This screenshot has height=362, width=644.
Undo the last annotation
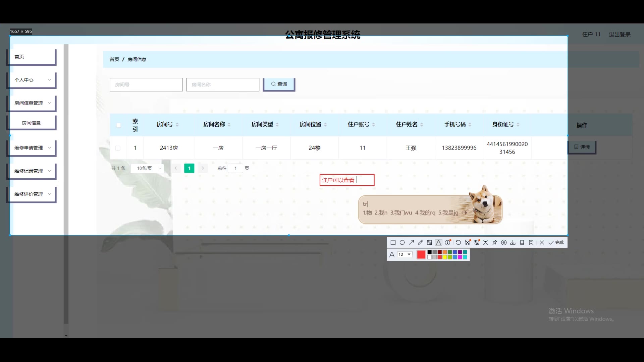point(458,243)
